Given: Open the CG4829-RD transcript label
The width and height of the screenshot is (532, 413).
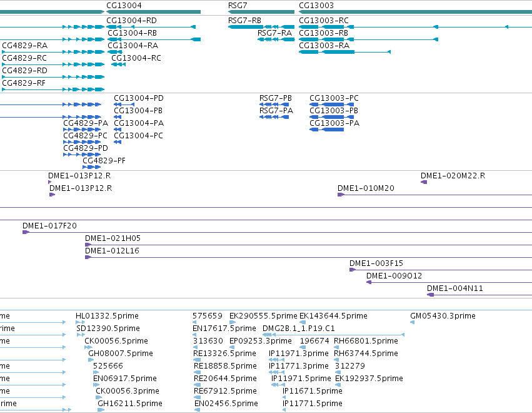Looking at the screenshot, I should 25,71.
